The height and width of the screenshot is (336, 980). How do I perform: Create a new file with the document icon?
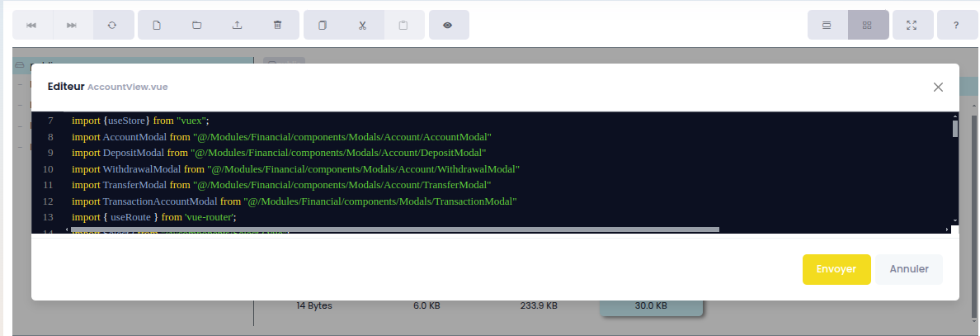(x=158, y=25)
